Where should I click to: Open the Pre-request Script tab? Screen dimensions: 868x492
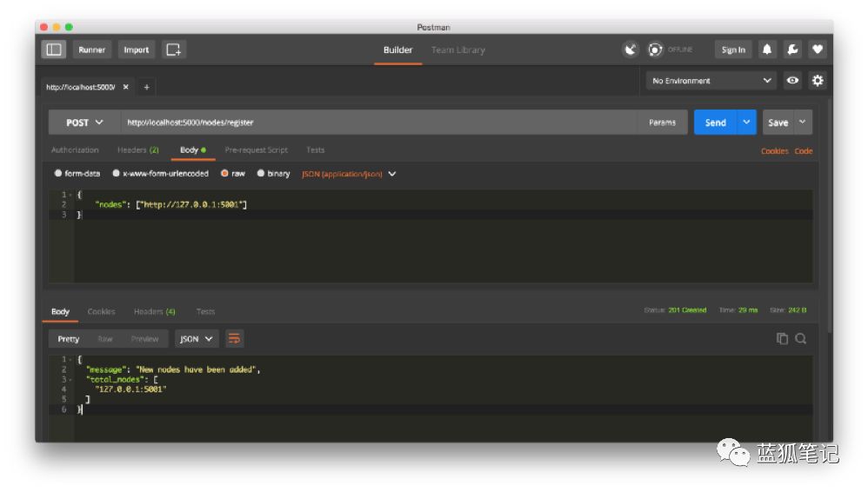click(256, 150)
